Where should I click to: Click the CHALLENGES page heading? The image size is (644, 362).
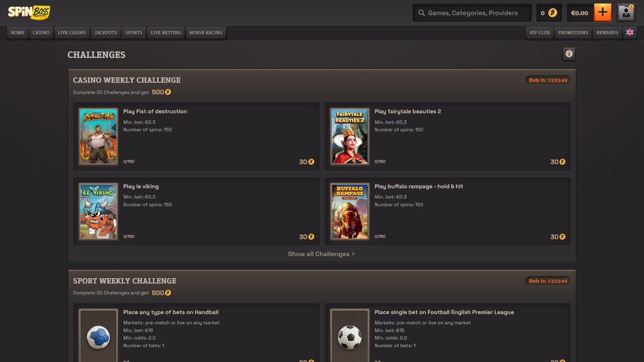coord(97,55)
